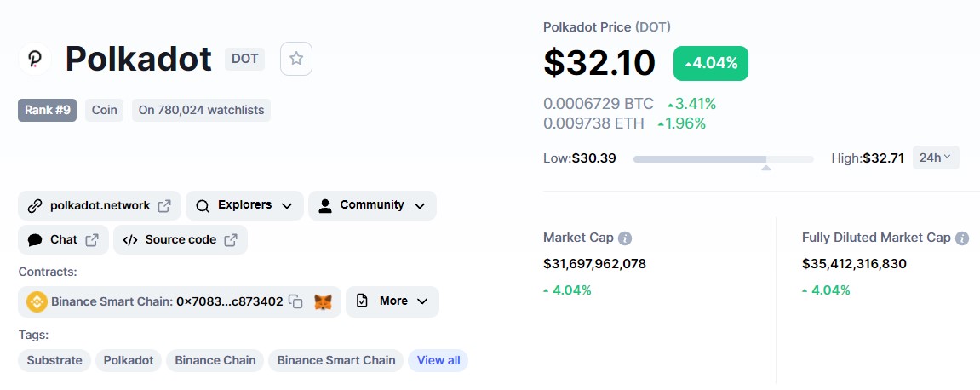Screen dimensions: 980x390
Task: Copy the Binance Smart Chain contract address
Action: coord(295,301)
